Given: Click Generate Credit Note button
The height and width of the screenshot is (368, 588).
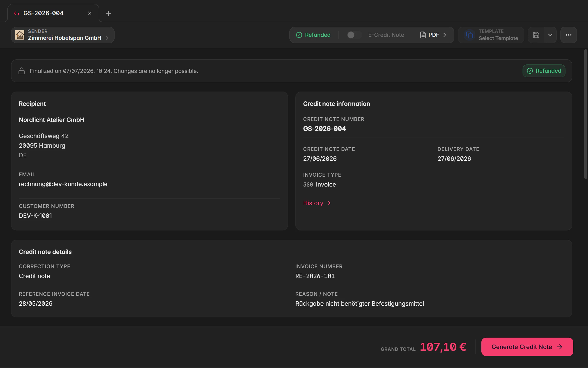Looking at the screenshot, I should pyautogui.click(x=527, y=347).
